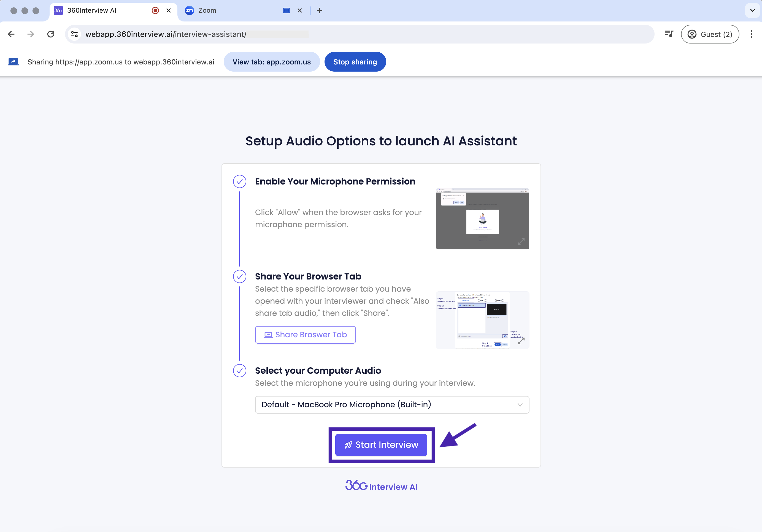This screenshot has height=532, width=762.
Task: Click the browser forward arrow
Action: click(x=31, y=34)
